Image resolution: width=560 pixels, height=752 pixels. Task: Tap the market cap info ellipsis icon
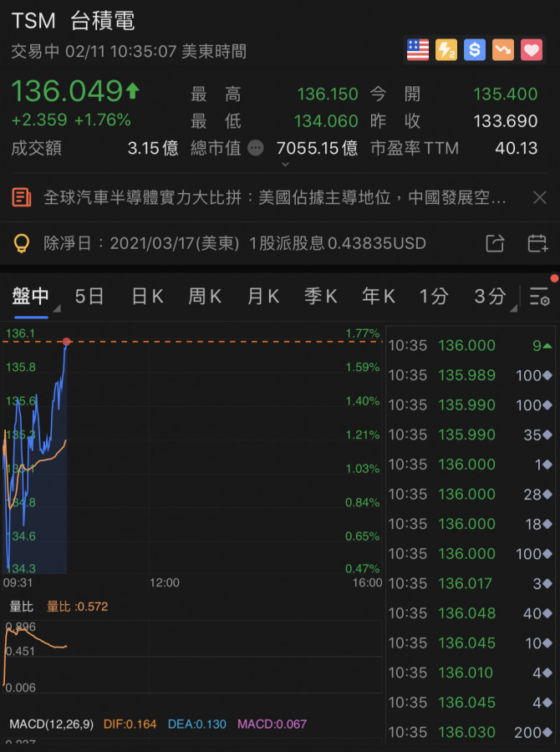tap(256, 148)
